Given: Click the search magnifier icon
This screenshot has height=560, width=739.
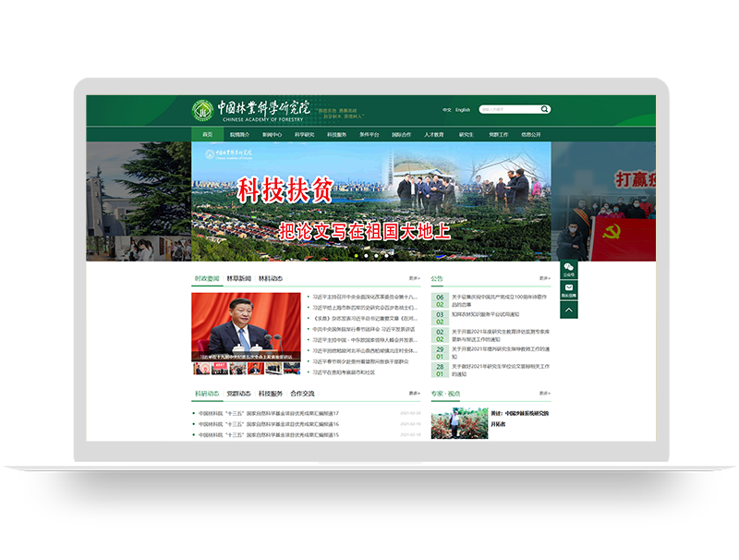Looking at the screenshot, I should tap(545, 109).
